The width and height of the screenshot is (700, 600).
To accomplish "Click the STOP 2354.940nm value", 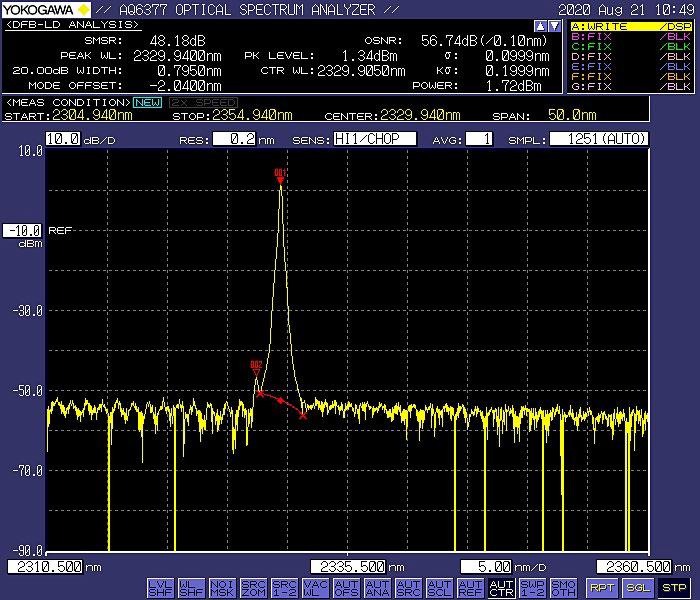I will (x=252, y=115).
